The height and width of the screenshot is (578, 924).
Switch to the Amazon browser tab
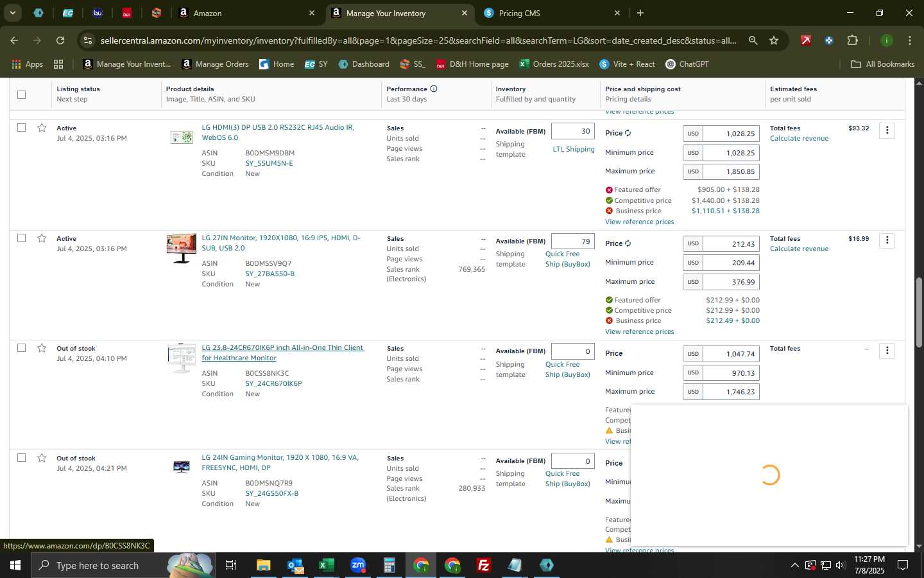tap(246, 13)
